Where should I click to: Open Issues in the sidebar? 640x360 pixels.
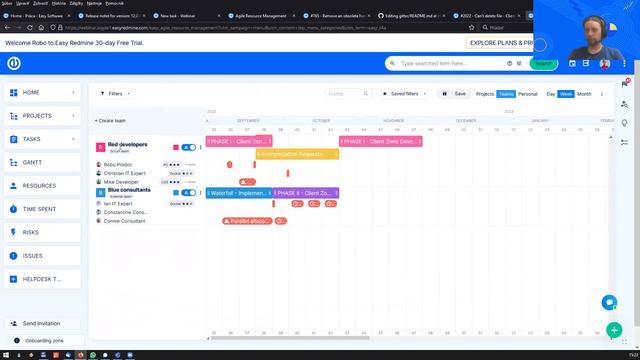[x=42, y=256]
